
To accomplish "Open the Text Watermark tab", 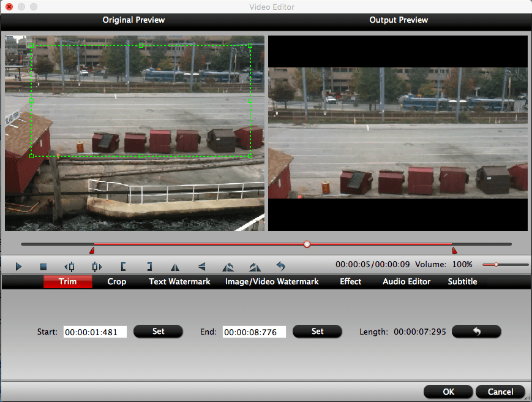I will coord(179,281).
